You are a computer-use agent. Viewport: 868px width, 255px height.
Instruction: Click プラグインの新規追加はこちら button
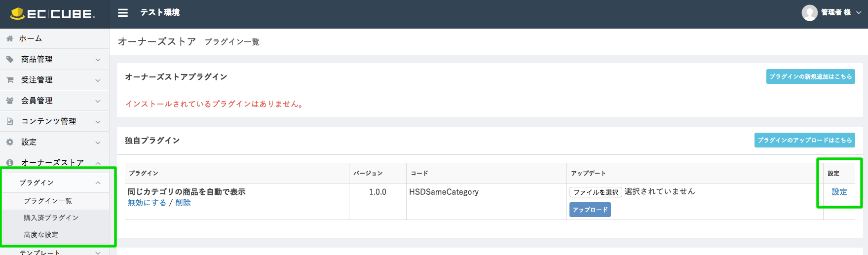point(811,76)
